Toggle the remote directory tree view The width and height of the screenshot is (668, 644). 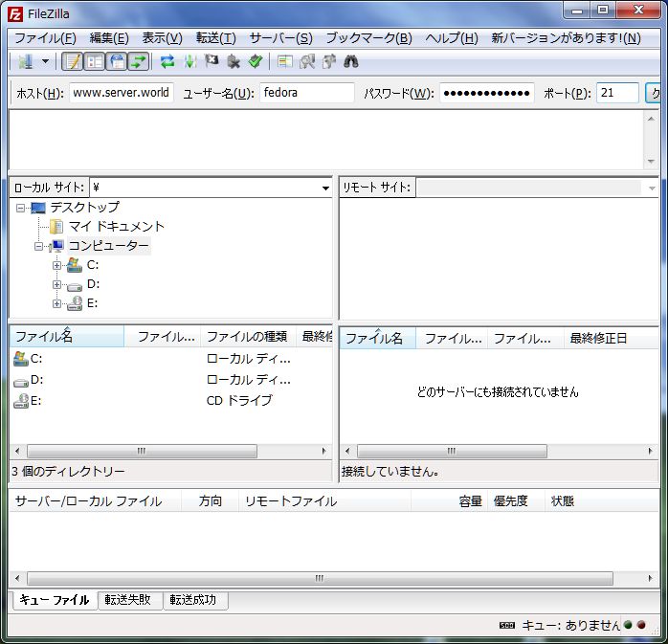117,62
